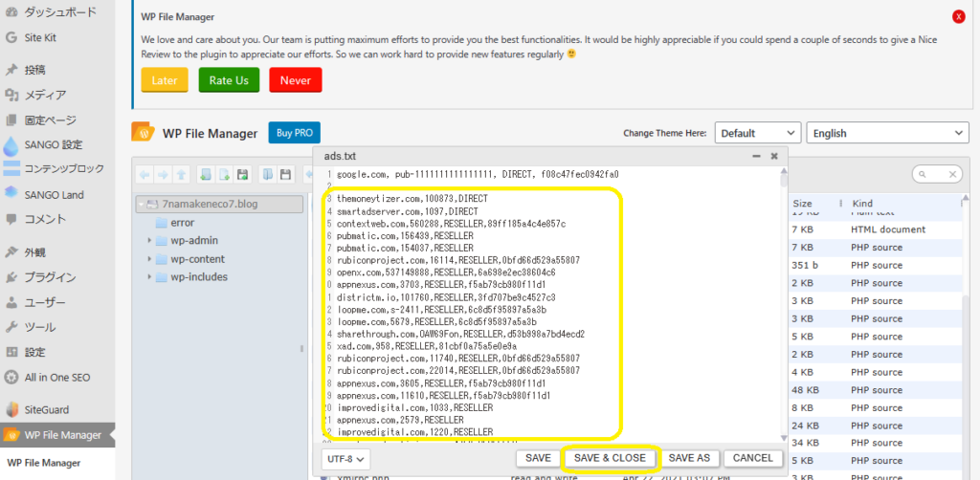Click the メディア sidebar icon

11,95
